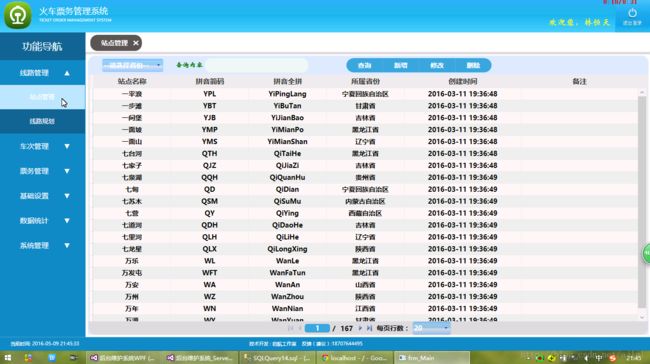The width and height of the screenshot is (650, 364).
Task: Expand the 数据统计 menu arrow
Action: click(x=67, y=221)
